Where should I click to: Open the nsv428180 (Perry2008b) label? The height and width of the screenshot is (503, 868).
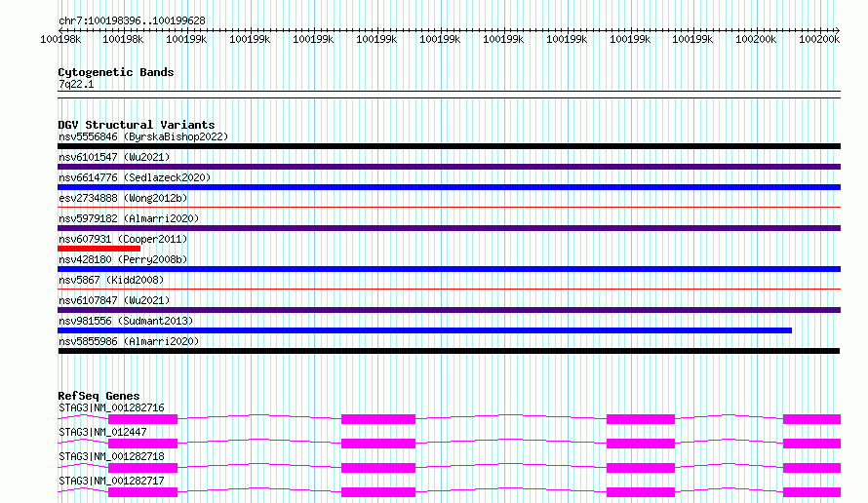tap(123, 259)
